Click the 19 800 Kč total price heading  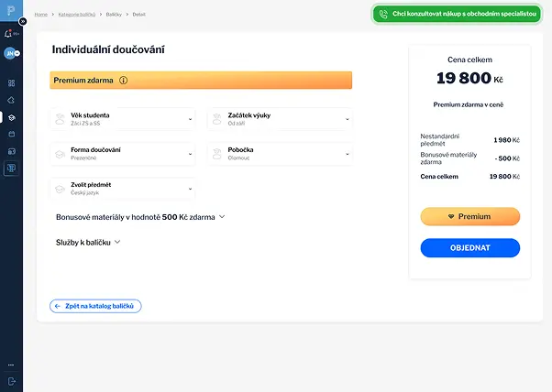(x=469, y=78)
